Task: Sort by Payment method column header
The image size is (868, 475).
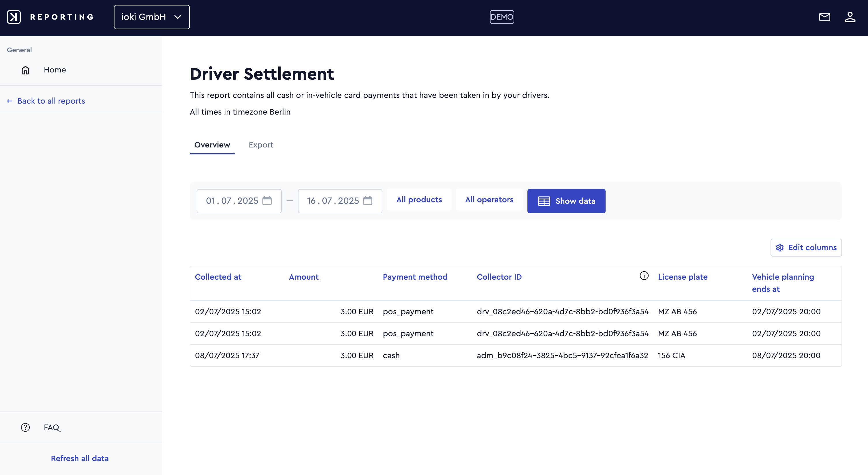Action: (x=415, y=277)
